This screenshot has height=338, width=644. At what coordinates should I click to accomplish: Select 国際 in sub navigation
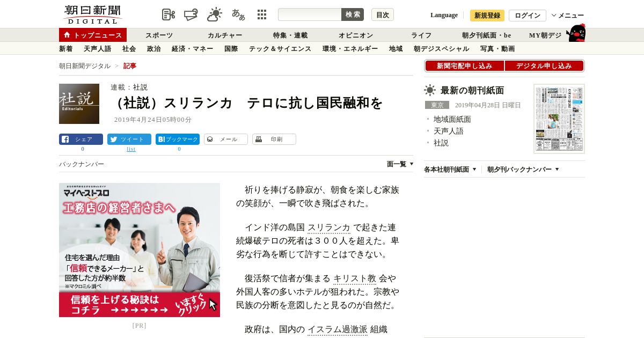(x=231, y=49)
